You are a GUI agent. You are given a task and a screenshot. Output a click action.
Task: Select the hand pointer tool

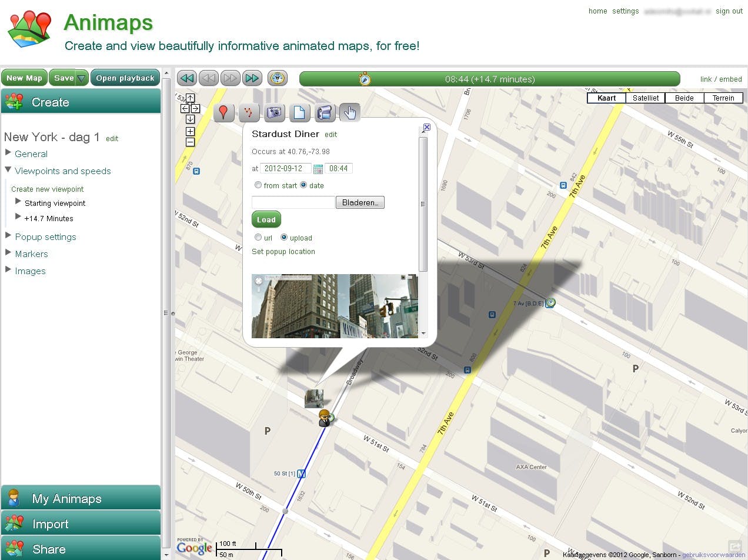click(350, 112)
